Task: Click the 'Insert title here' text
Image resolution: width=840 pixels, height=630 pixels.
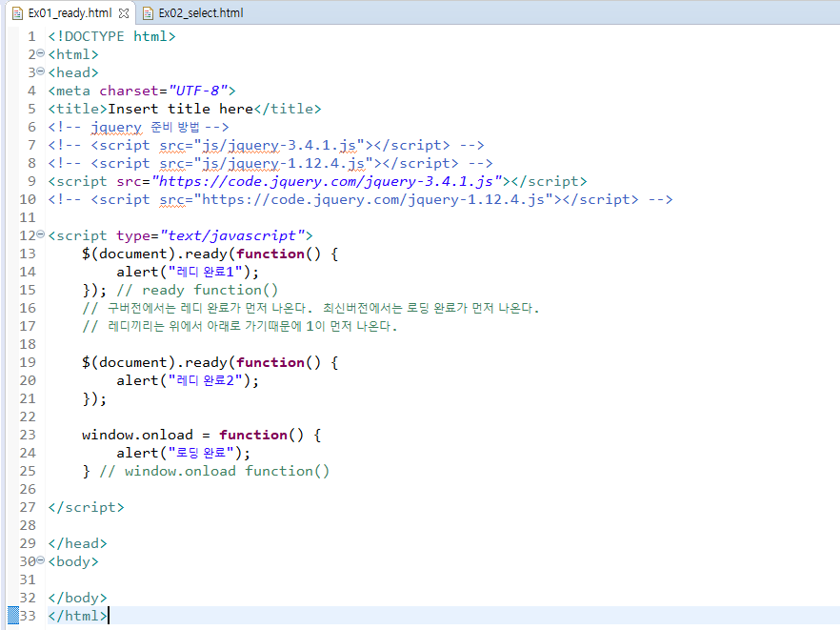Action: [181, 109]
